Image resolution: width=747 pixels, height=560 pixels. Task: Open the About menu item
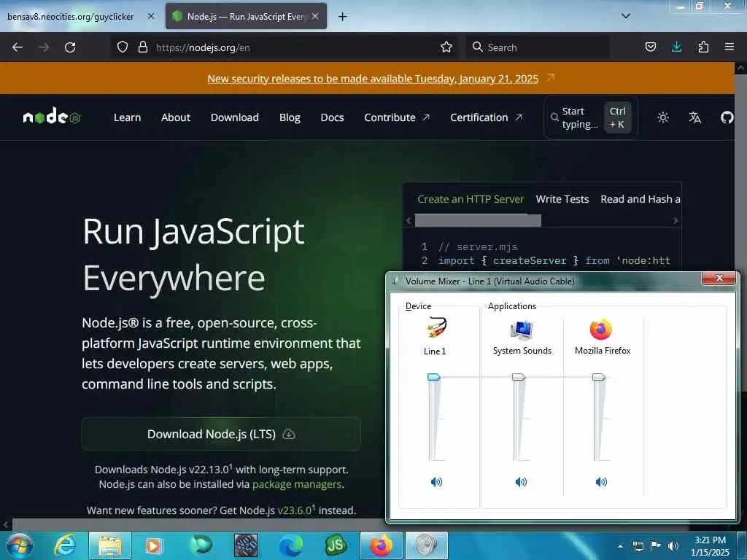tap(176, 117)
